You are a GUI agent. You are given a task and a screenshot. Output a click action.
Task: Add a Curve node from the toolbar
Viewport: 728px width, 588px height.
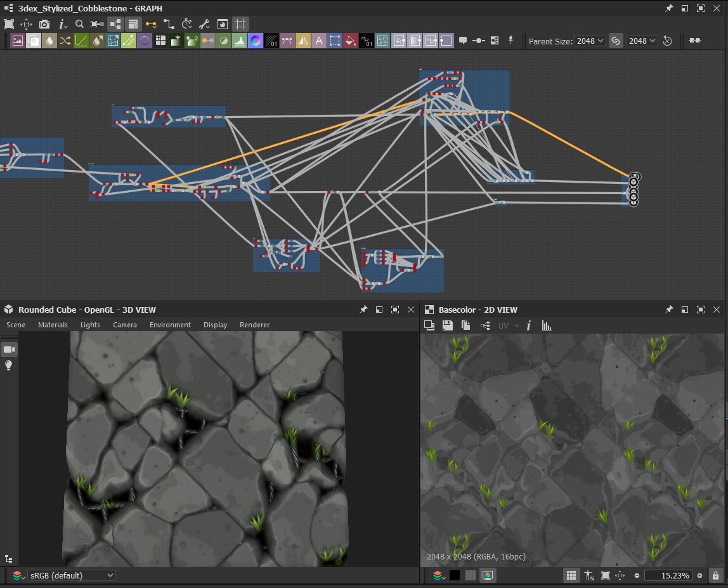(x=81, y=41)
